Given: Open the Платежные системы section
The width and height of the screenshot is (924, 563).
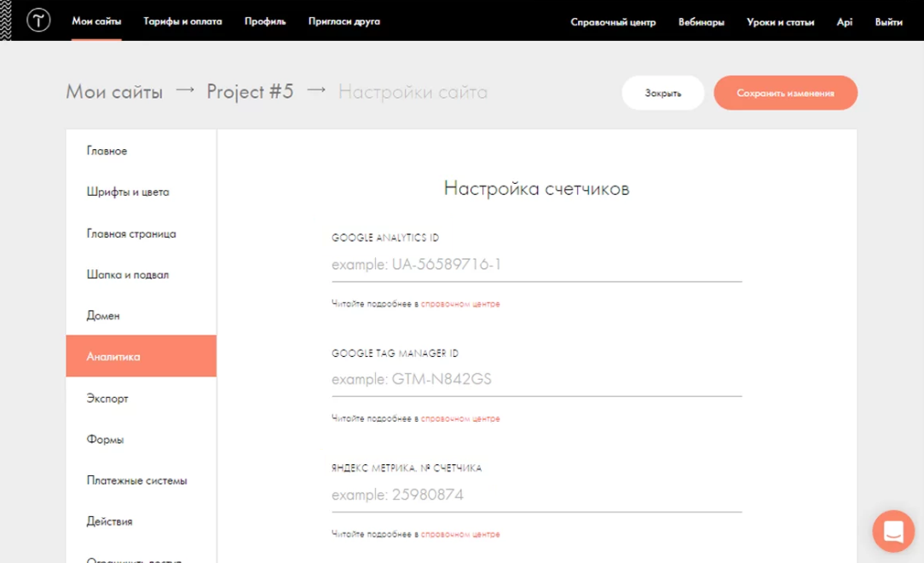Looking at the screenshot, I should coord(136,481).
